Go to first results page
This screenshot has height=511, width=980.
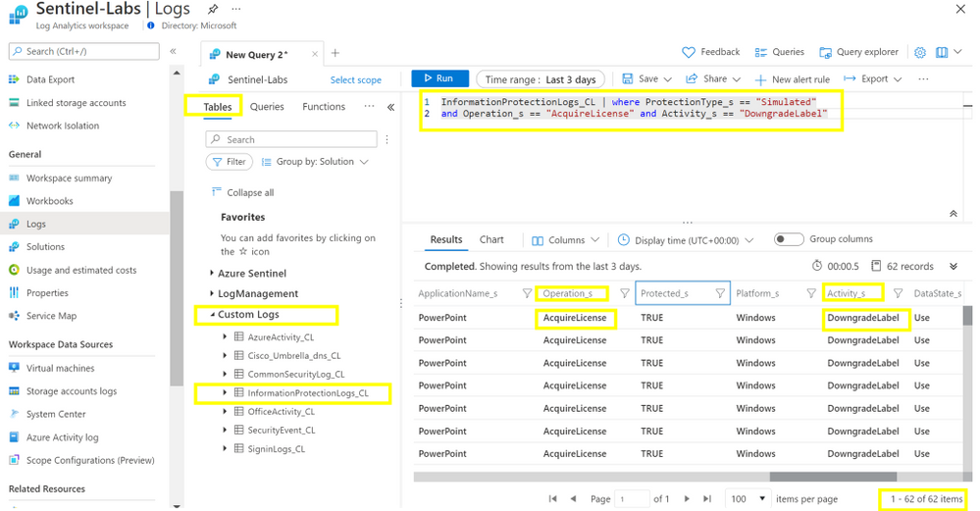[552, 498]
